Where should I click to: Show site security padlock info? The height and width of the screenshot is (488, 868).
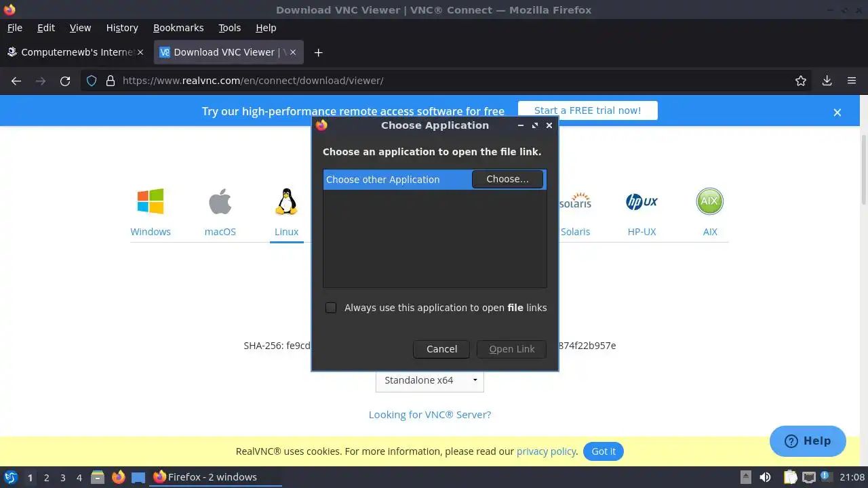coord(111,81)
